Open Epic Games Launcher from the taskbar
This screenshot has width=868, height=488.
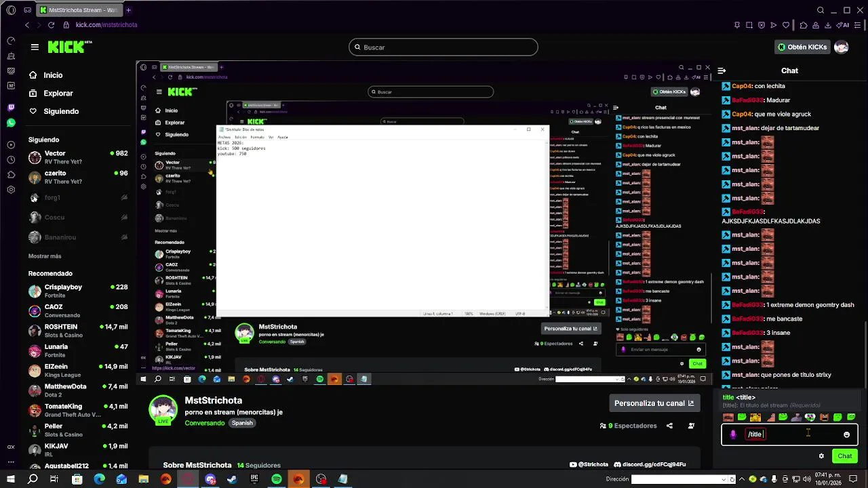click(254, 479)
